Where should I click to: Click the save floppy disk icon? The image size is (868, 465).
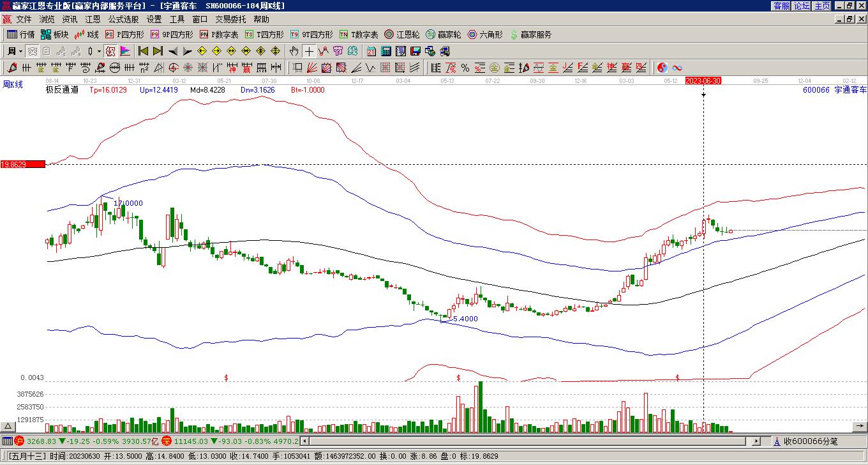(415, 51)
